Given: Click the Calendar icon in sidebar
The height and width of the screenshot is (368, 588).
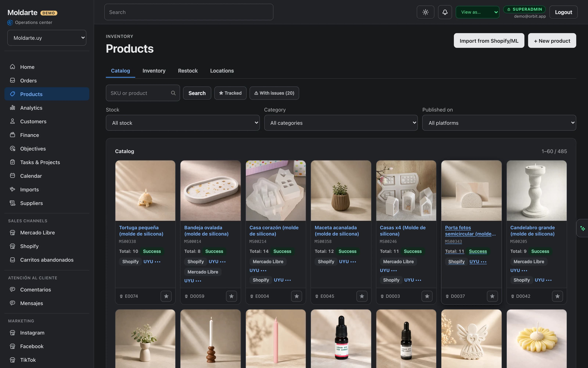Looking at the screenshot, I should [13, 176].
